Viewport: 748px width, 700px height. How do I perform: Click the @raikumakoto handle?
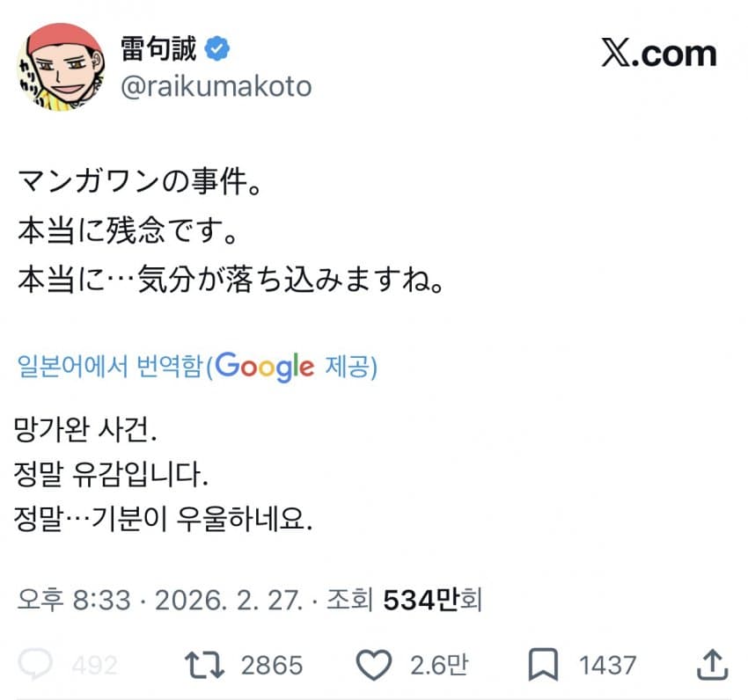[214, 87]
